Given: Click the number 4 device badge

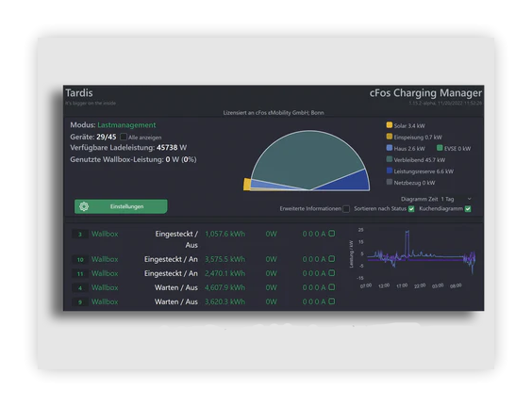Looking at the screenshot, I should click(80, 288).
